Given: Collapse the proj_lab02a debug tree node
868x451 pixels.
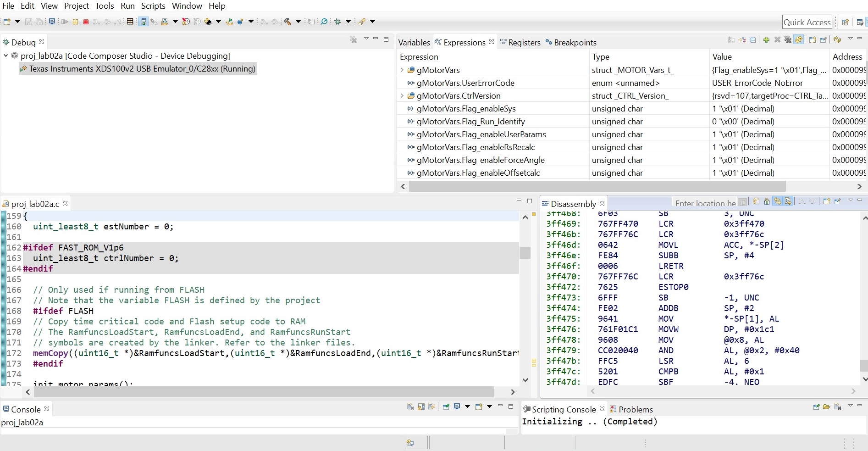Looking at the screenshot, I should [x=6, y=56].
